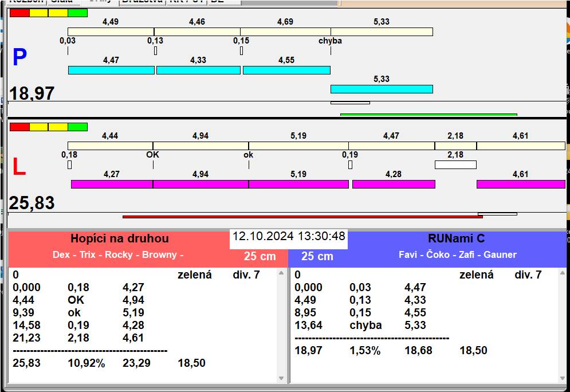
Task: Click the 25 cm jump height on the red header
Action: (x=260, y=256)
